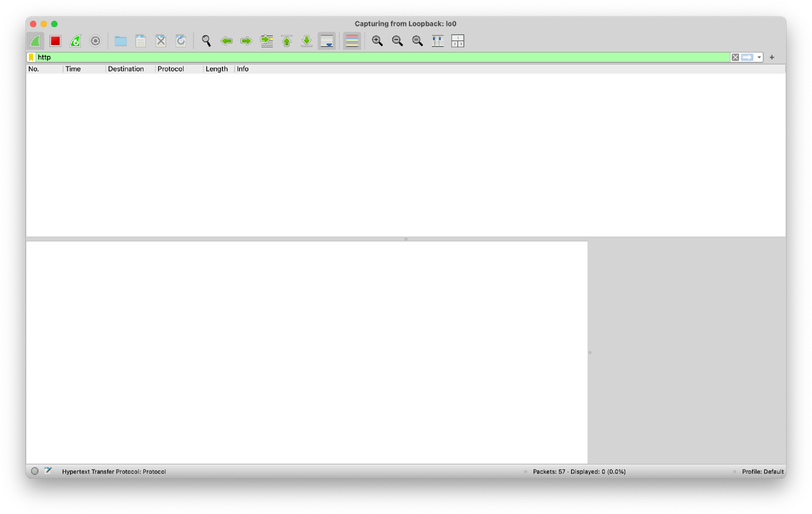
Task: Toggle packet list colorization
Action: point(352,41)
